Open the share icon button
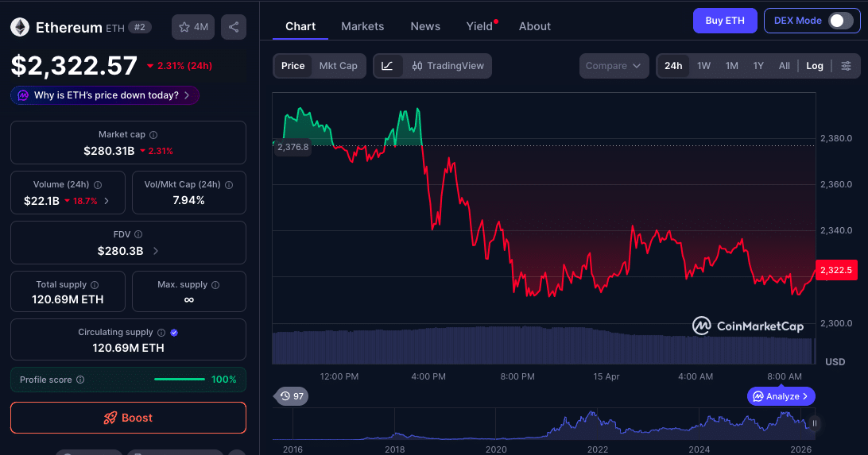This screenshot has width=868, height=455. point(234,27)
